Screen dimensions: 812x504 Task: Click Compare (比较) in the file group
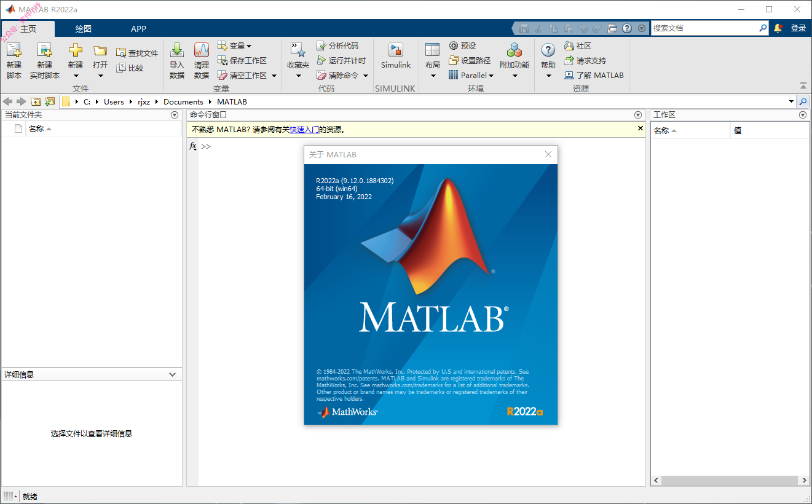click(130, 68)
